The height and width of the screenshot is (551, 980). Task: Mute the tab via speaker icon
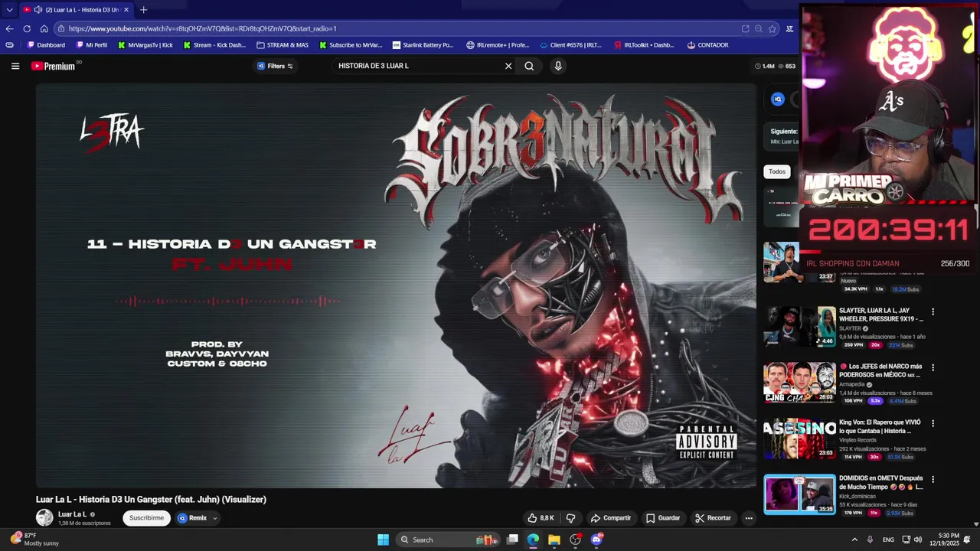[x=38, y=10]
